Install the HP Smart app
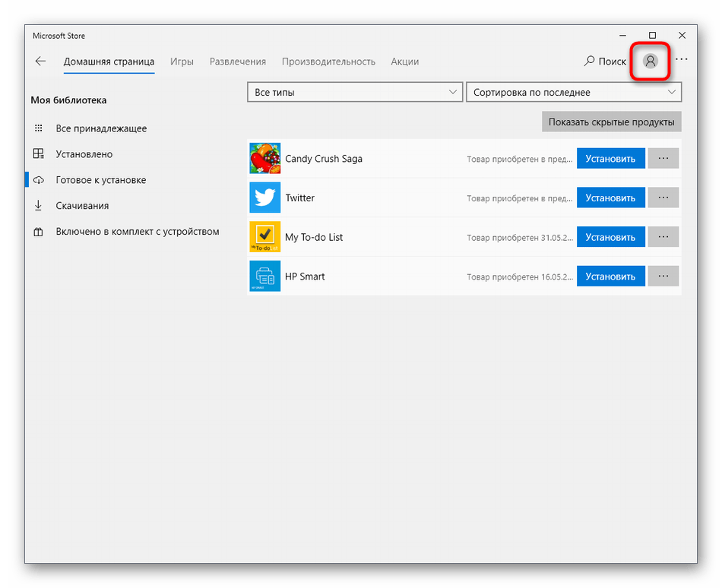 coord(610,277)
